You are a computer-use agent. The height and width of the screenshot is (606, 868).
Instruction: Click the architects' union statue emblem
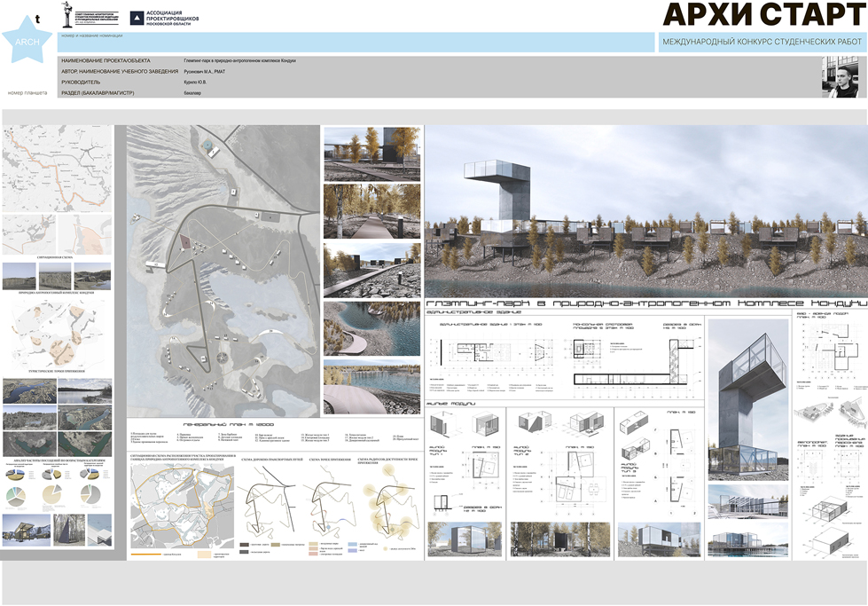pyautogui.click(x=89, y=16)
